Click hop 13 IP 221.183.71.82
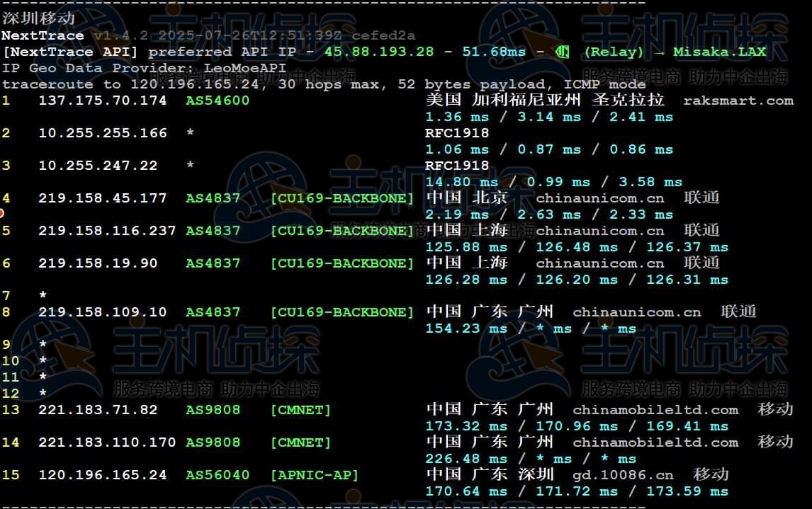The image size is (812, 509). [98, 410]
